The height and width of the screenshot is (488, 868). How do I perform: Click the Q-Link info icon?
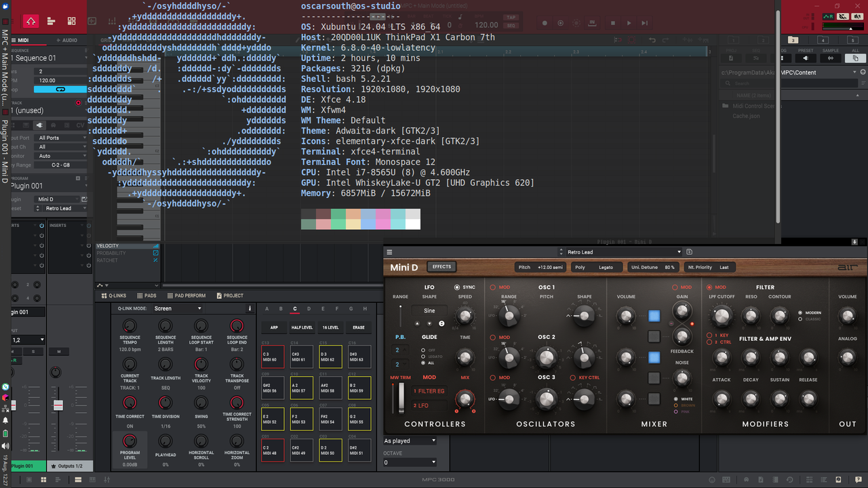pyautogui.click(x=250, y=308)
